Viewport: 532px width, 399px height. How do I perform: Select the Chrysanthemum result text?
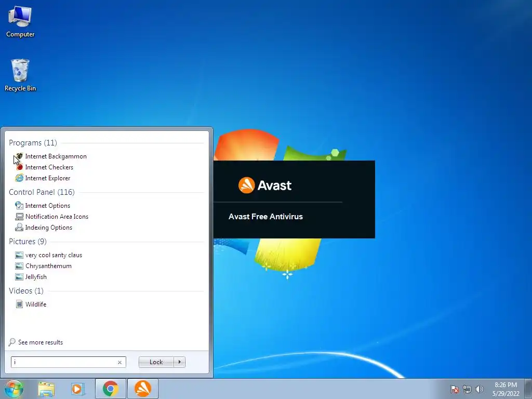pyautogui.click(x=48, y=266)
